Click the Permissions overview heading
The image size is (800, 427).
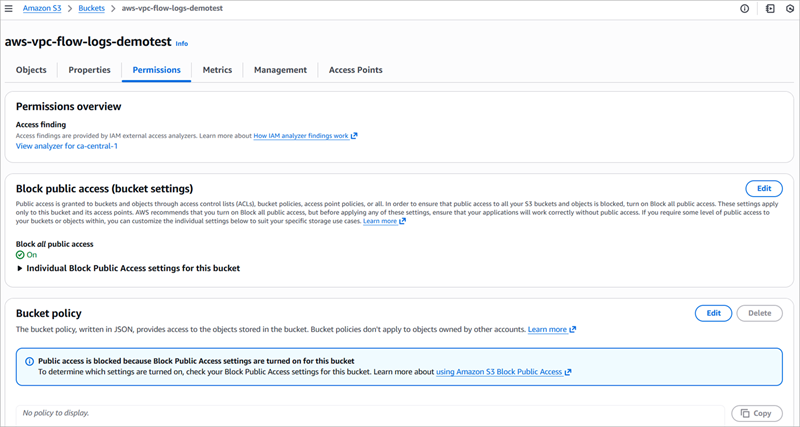pyautogui.click(x=68, y=107)
